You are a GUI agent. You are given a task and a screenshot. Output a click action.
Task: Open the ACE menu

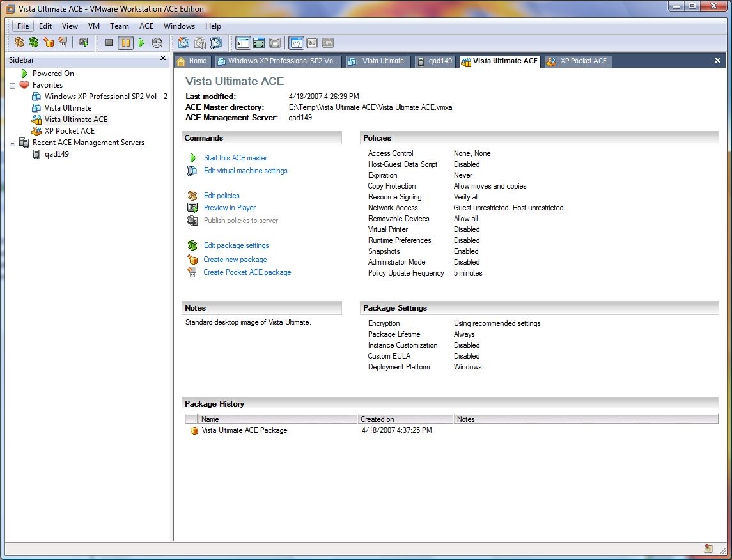146,26
